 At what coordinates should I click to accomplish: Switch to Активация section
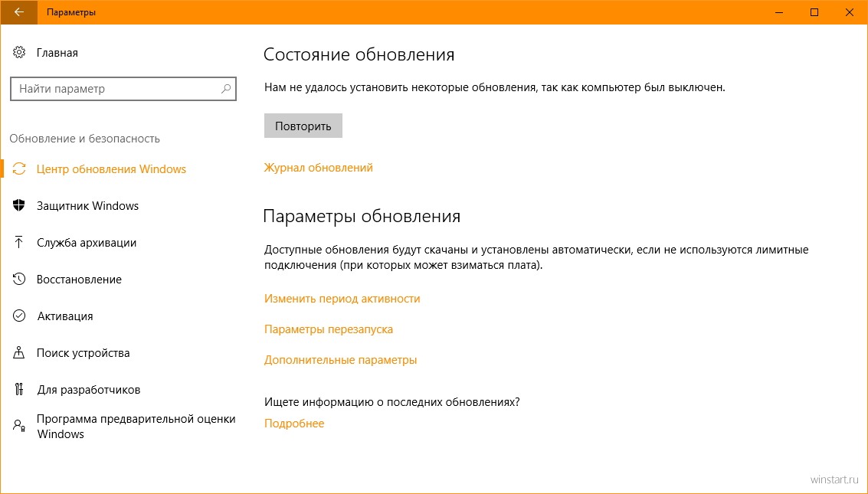pos(65,316)
